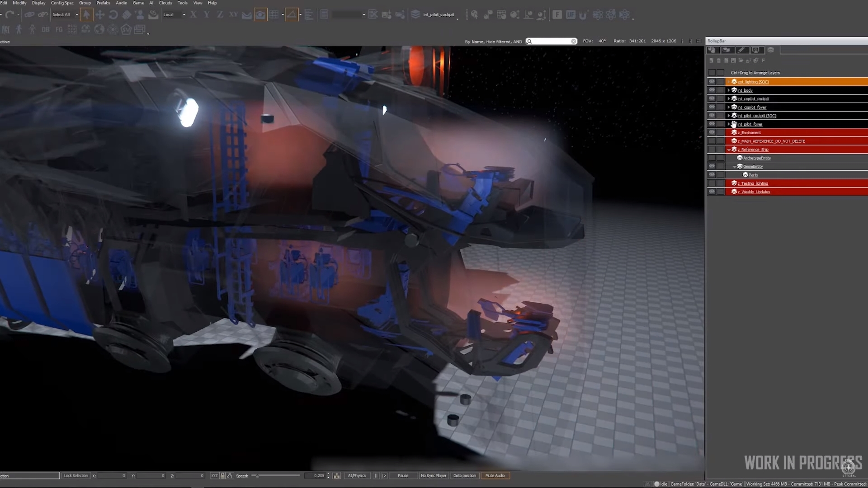Adjust the Speed slider
The height and width of the screenshot is (488, 868).
(x=257, y=475)
